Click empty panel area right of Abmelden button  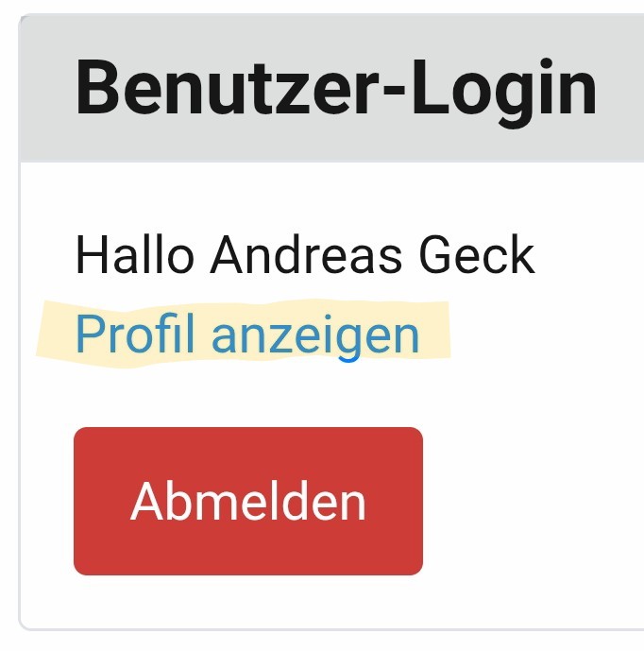(534, 501)
